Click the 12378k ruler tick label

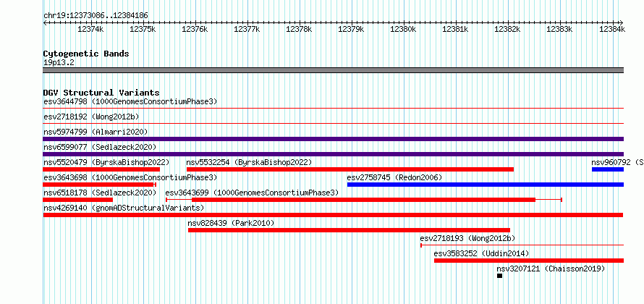(299, 29)
